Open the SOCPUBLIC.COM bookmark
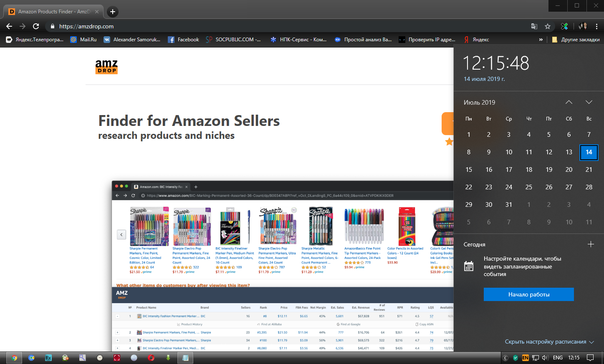Viewport: 604px width, 364px height. tap(233, 40)
